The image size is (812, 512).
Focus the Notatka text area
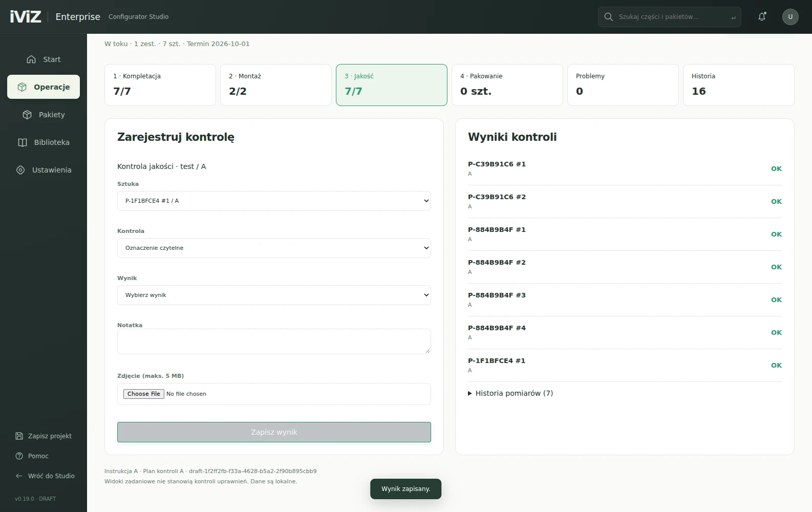tap(274, 342)
